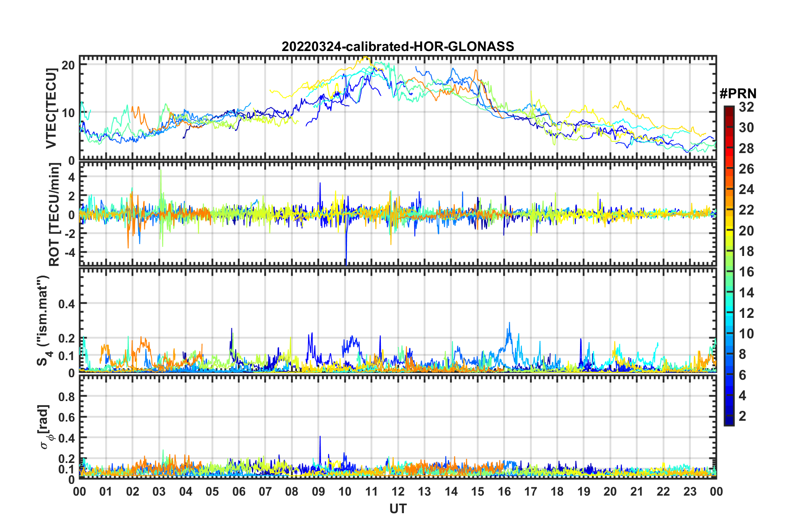The width and height of the screenshot is (796, 532).
Task: Click ROT y-axis tick label 4
Action: [72, 177]
